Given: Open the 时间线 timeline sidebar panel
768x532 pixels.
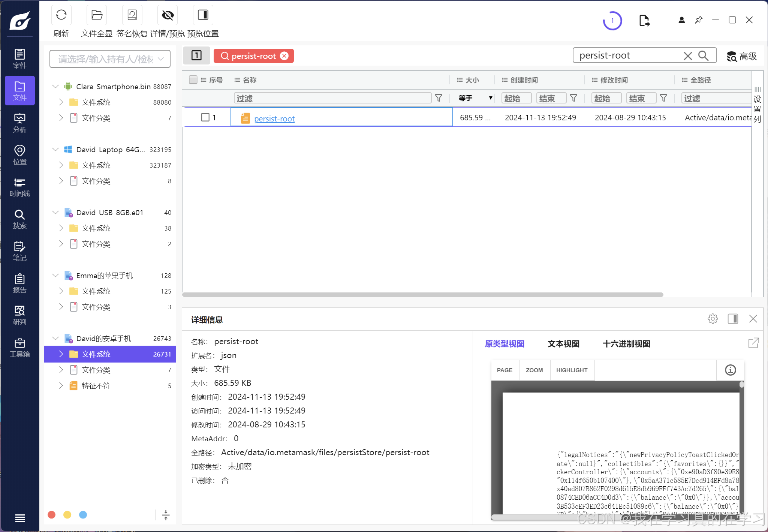Looking at the screenshot, I should click(x=19, y=187).
